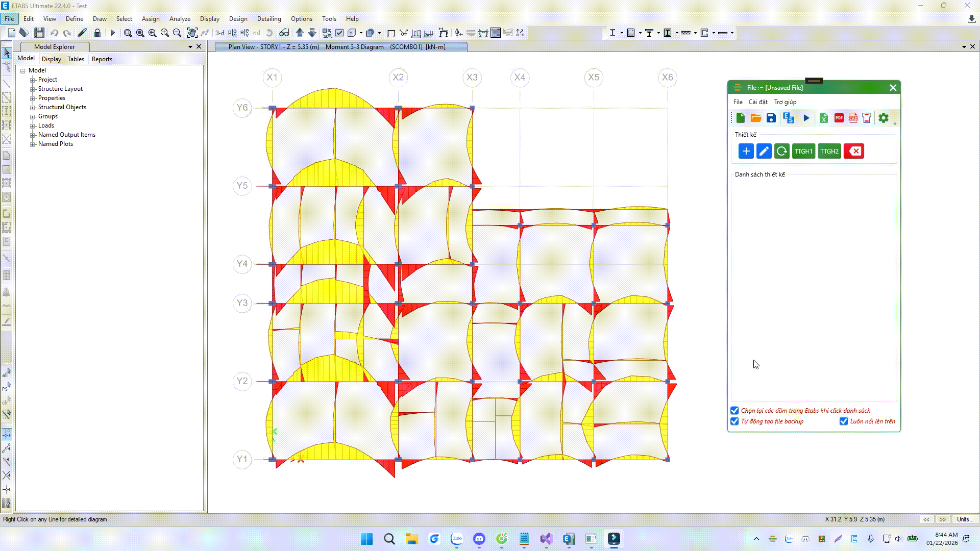Click the Export to PDF icon in plugin
Image resolution: width=980 pixels, height=551 pixels.
click(839, 118)
